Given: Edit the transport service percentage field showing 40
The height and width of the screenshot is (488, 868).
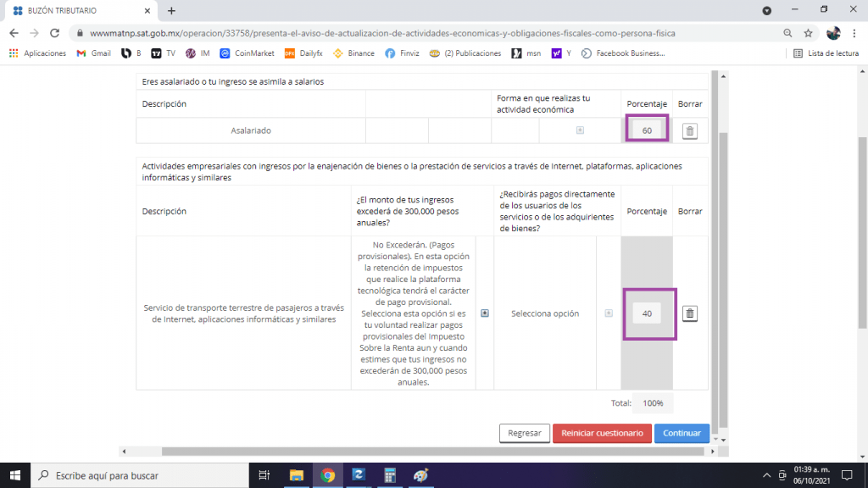Looking at the screenshot, I should (x=647, y=313).
